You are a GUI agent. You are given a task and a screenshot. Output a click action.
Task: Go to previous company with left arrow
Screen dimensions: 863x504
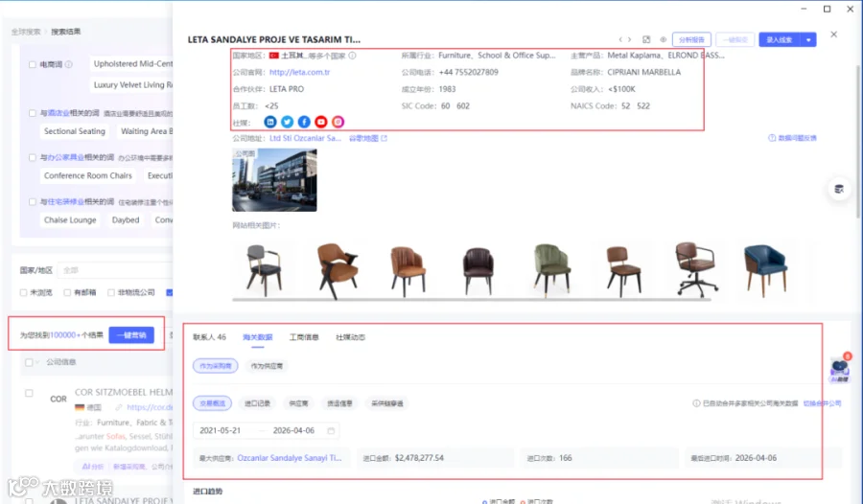click(620, 39)
